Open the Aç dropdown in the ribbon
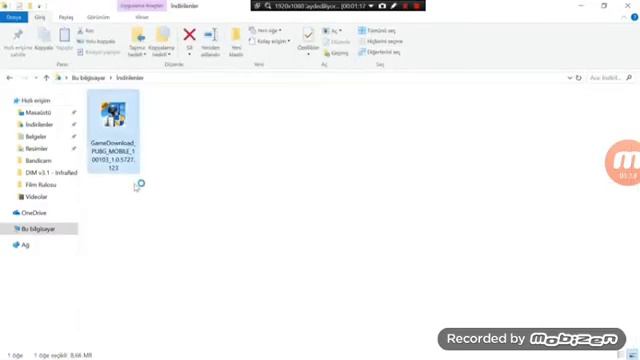Viewport: 640px width, 360px height. 332,31
